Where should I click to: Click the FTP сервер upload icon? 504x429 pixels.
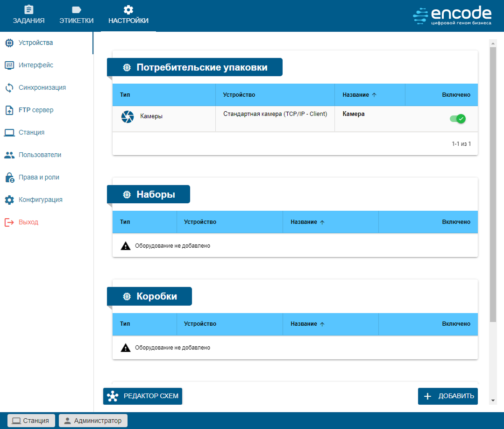(9, 110)
